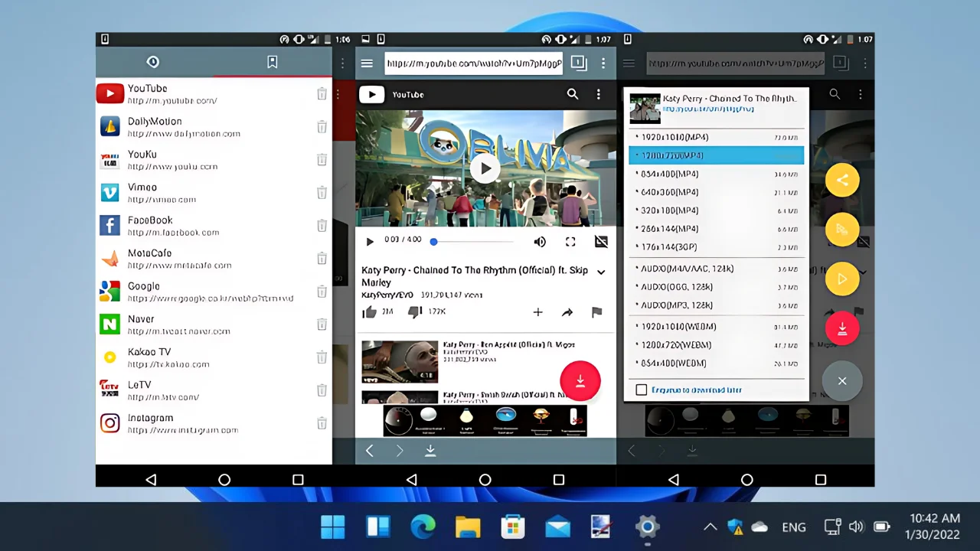Screen dimensions: 980x551
Task: Open the Naver bookmark entry
Action: point(214,324)
